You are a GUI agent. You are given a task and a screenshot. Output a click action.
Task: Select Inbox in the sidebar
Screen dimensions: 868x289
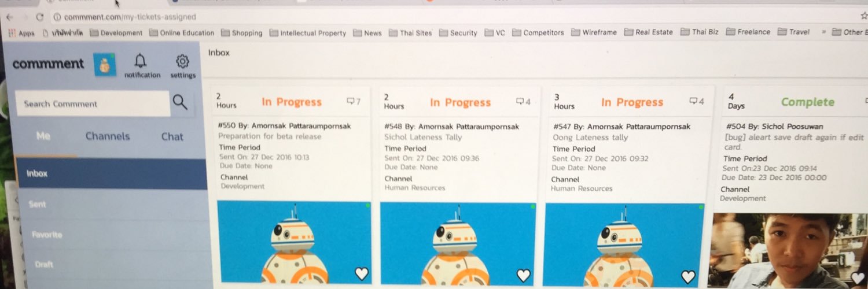112,173
